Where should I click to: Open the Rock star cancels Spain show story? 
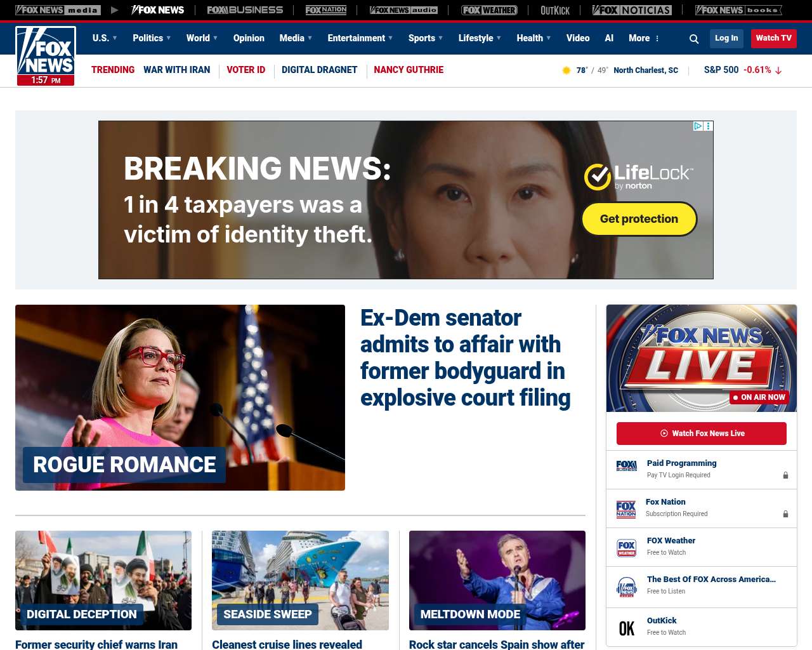[x=497, y=644]
